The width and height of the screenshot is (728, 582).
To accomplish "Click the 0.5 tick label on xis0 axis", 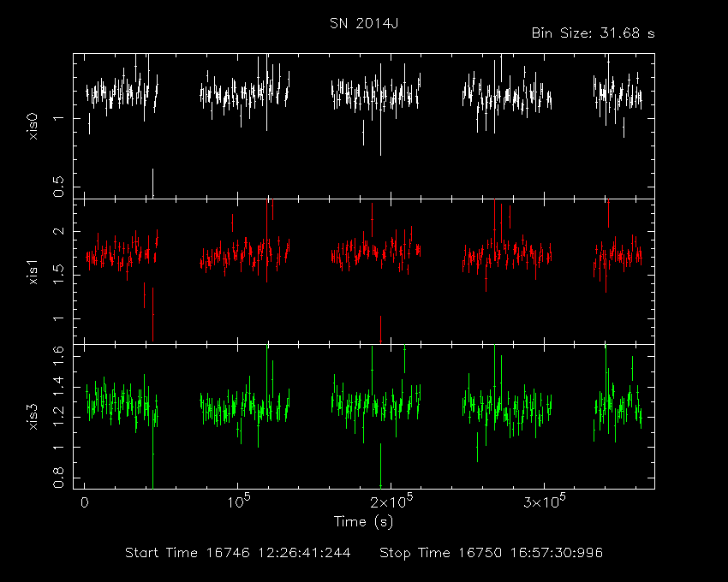I will [x=58, y=187].
